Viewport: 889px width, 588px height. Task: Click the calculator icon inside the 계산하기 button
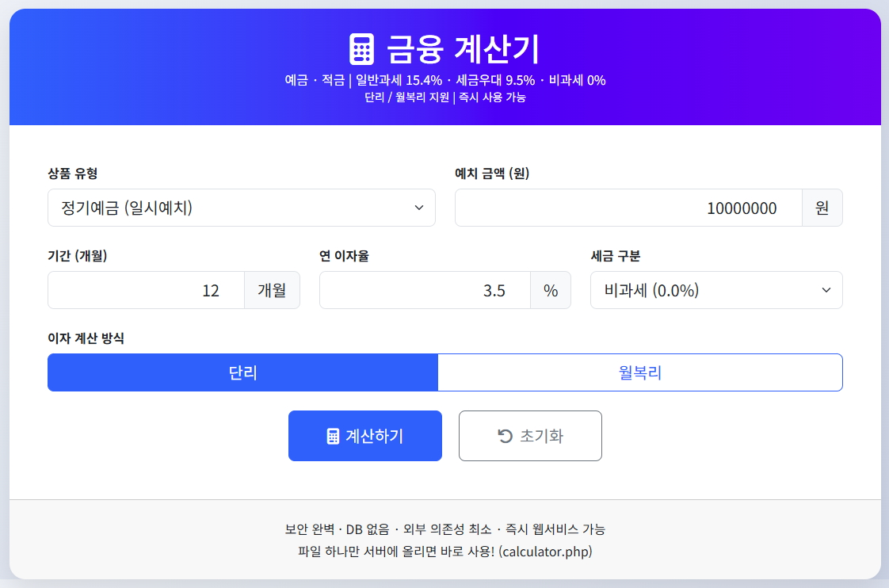pos(333,437)
